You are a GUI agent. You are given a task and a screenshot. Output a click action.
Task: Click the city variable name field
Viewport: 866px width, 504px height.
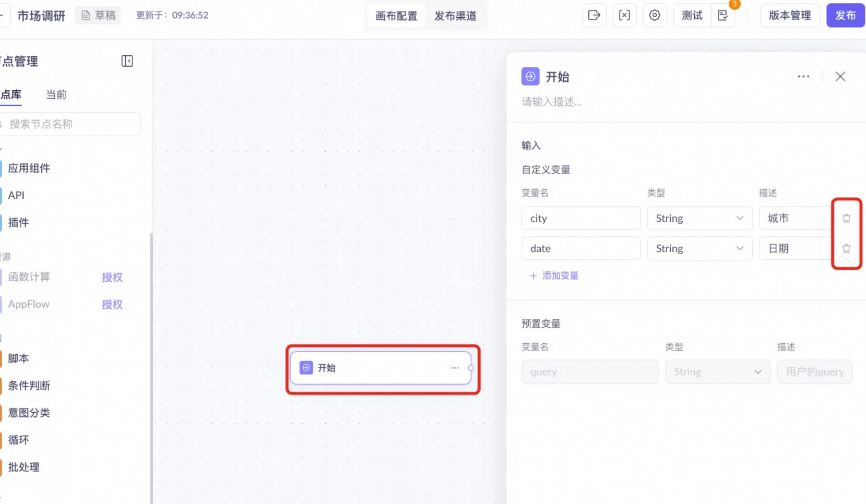581,218
